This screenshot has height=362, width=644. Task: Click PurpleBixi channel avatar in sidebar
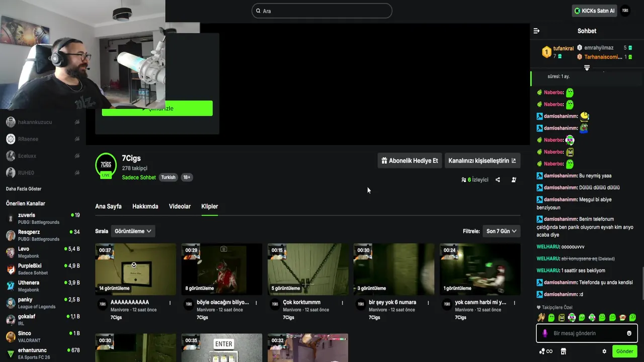point(11,269)
